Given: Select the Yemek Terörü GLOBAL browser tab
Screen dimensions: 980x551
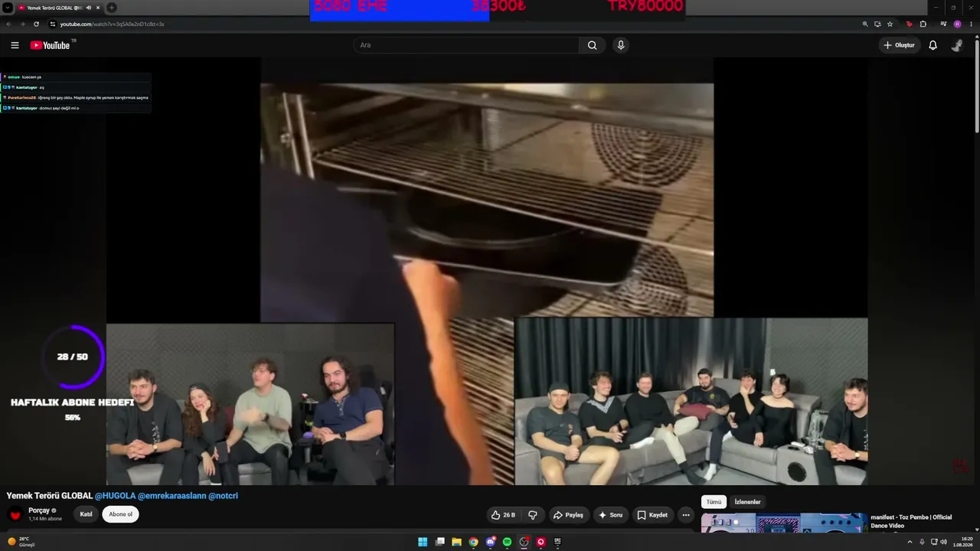Looking at the screenshot, I should click(x=60, y=8).
